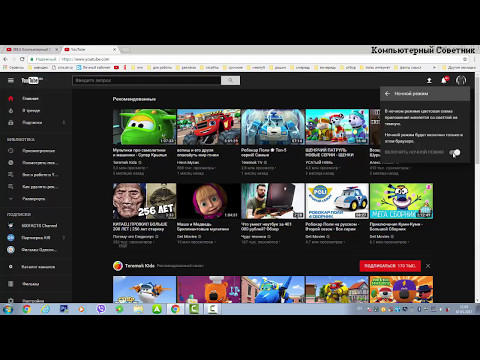
Task: Click the search magnifier button
Action: point(230,80)
